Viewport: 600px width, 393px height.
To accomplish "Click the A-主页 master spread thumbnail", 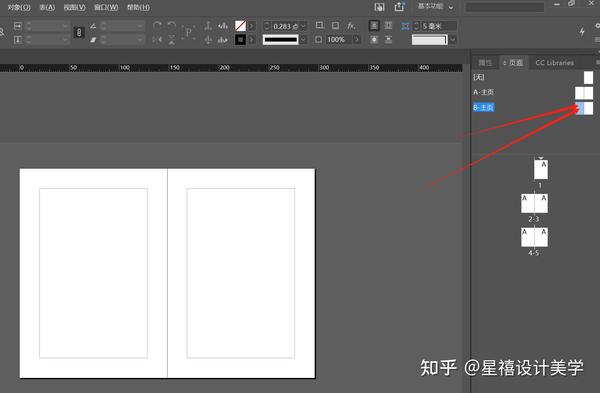I will pyautogui.click(x=584, y=93).
